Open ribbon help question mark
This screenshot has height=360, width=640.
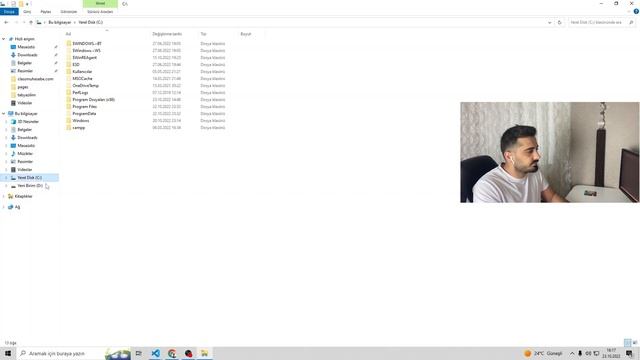(x=636, y=12)
